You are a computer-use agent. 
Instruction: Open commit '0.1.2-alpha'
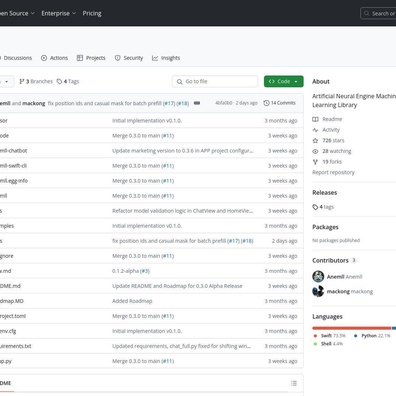click(x=125, y=271)
